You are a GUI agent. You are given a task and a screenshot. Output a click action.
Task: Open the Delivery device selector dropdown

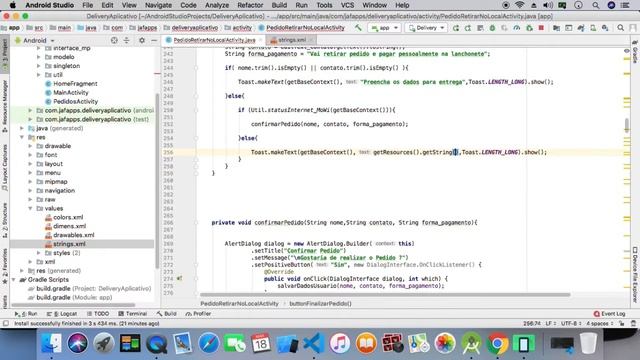click(x=427, y=28)
